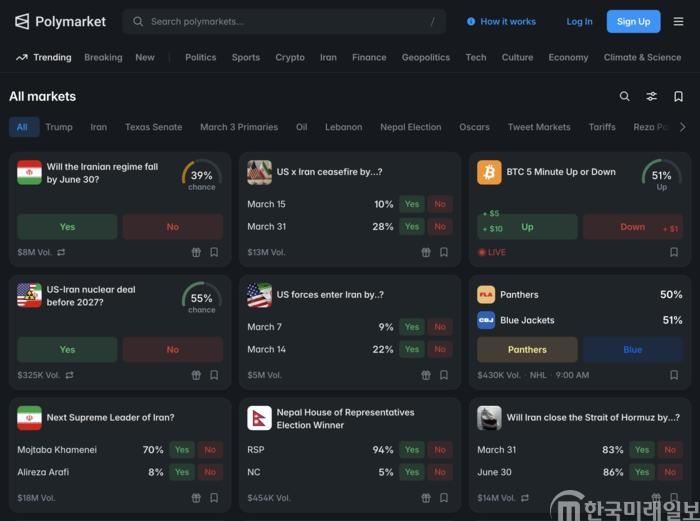The height and width of the screenshot is (521, 700).
Task: Bookmark the BTC 5 Minute market
Action: click(x=674, y=252)
